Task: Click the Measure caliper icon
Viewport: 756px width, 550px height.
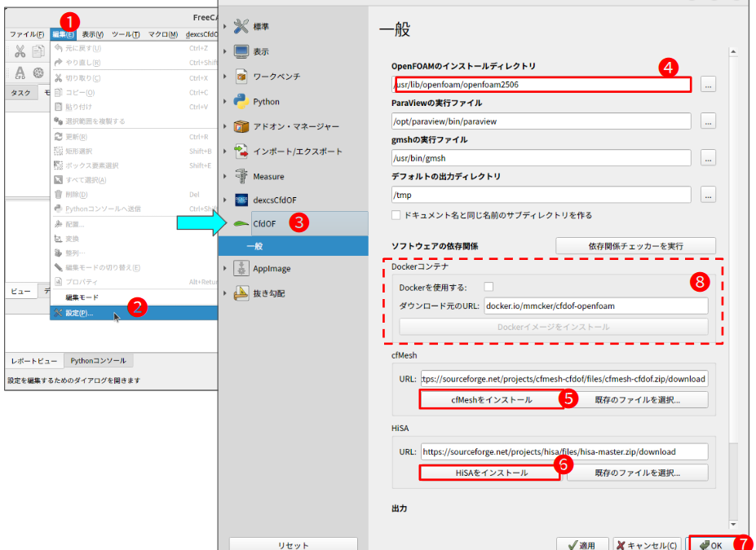Action: pyautogui.click(x=241, y=176)
